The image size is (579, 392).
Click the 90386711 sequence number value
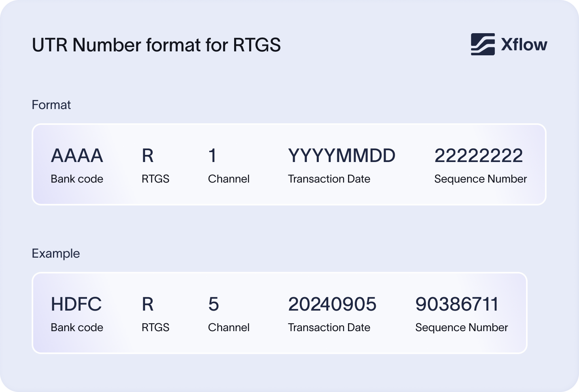click(457, 304)
